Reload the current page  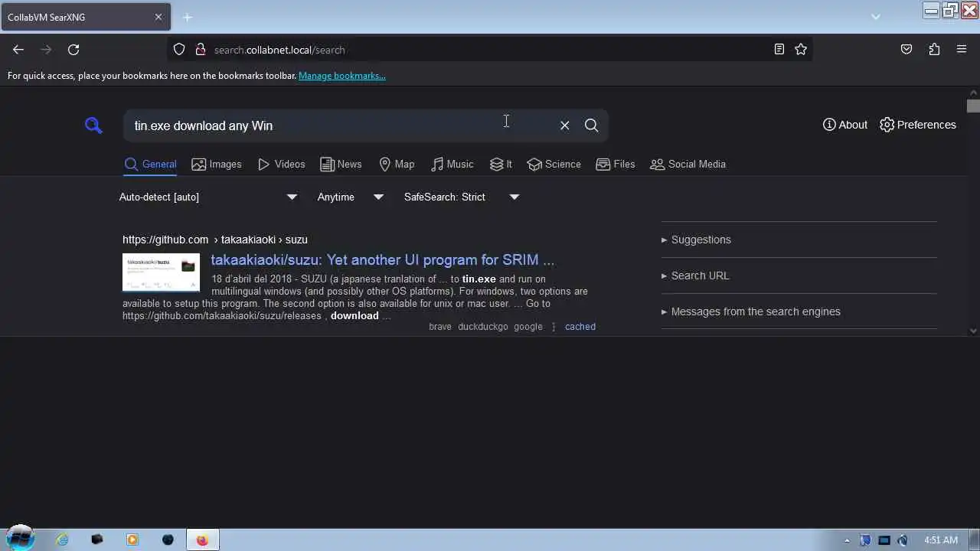pyautogui.click(x=73, y=50)
